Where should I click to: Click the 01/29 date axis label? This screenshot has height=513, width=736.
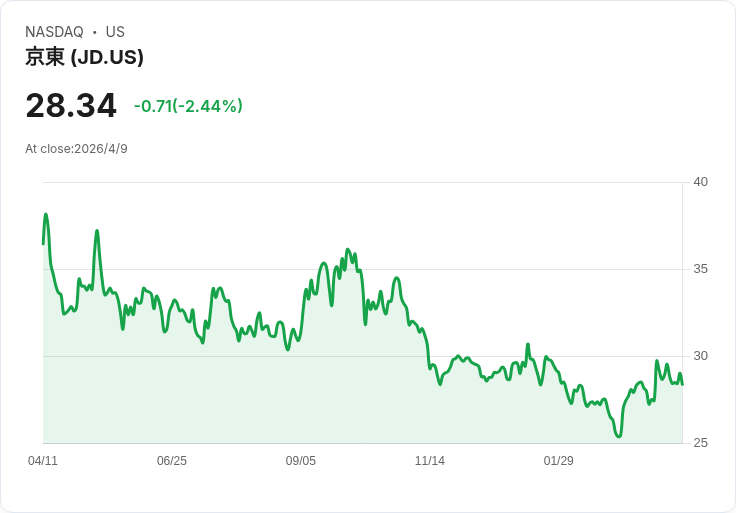(x=559, y=460)
